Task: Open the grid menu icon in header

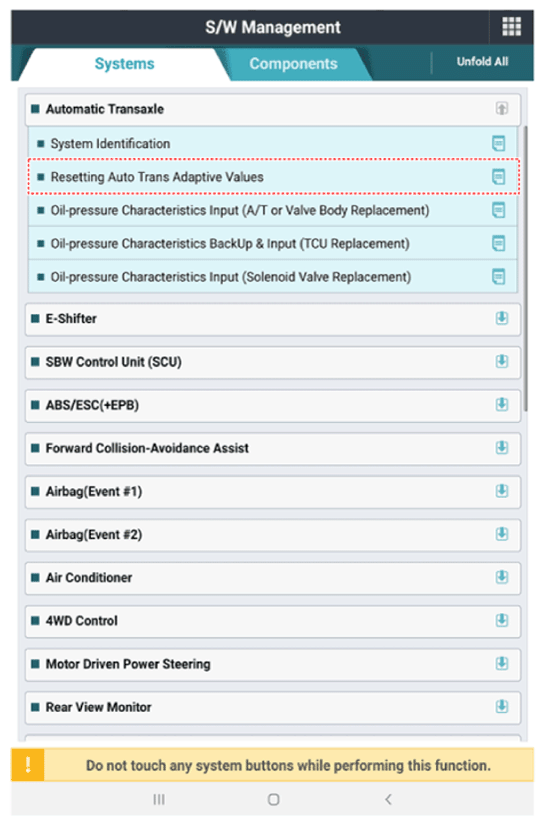Action: click(x=511, y=26)
